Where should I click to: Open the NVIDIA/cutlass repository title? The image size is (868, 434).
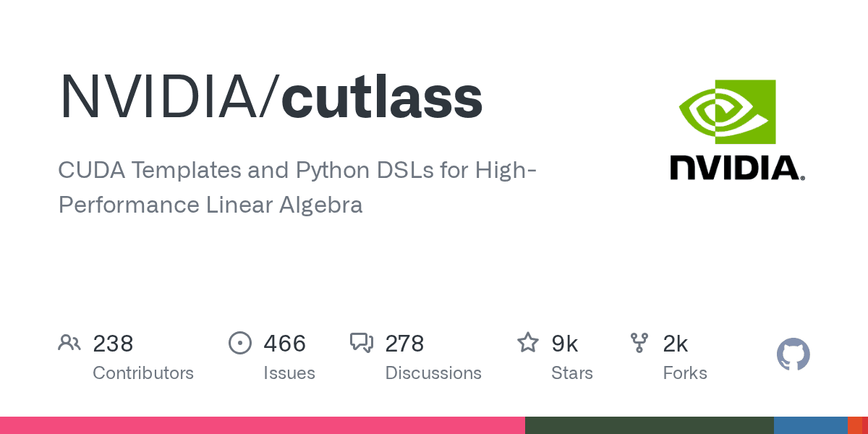[271, 97]
